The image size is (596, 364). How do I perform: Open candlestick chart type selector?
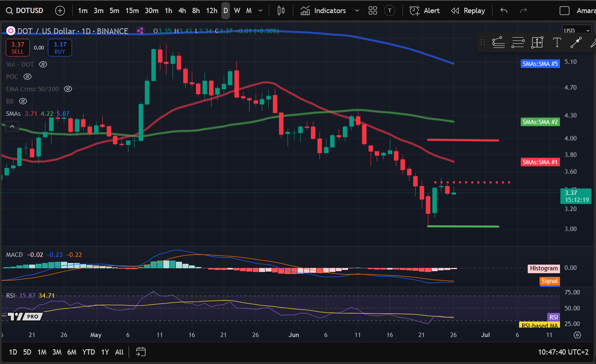(281, 11)
